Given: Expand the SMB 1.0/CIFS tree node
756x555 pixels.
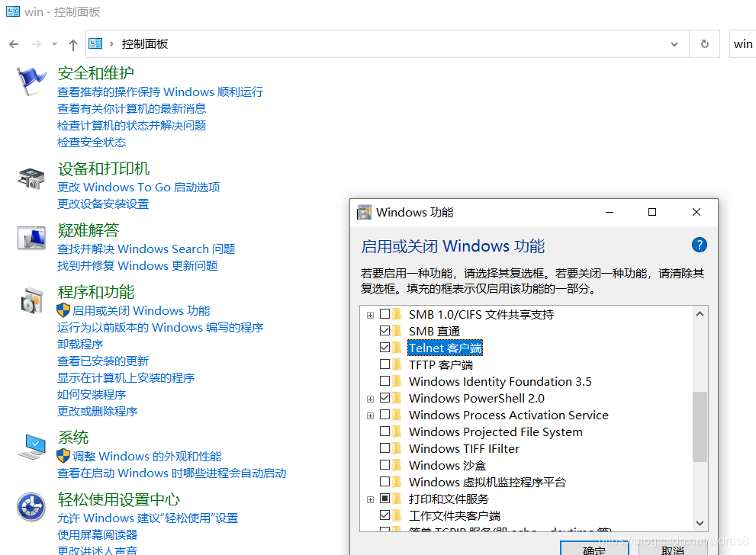Looking at the screenshot, I should coord(370,315).
